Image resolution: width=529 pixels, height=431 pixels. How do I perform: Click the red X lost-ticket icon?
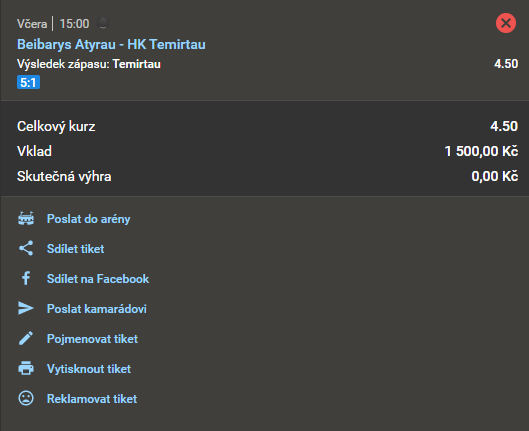(505, 23)
